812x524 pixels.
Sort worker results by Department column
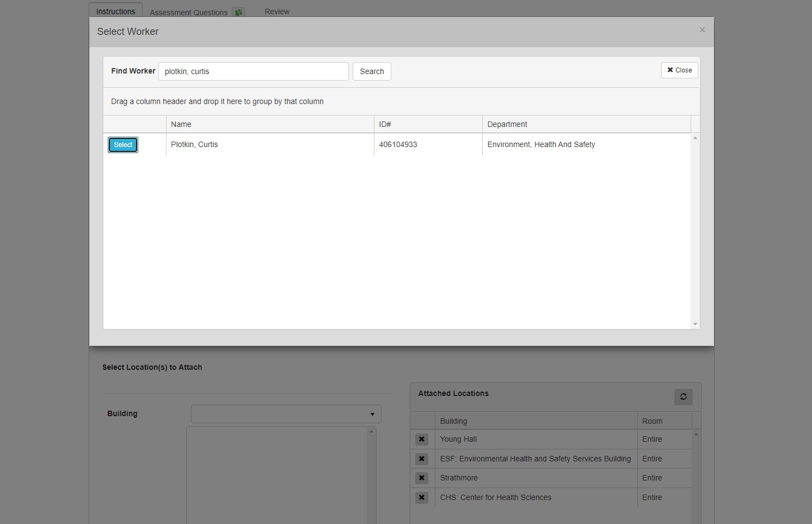(587, 124)
